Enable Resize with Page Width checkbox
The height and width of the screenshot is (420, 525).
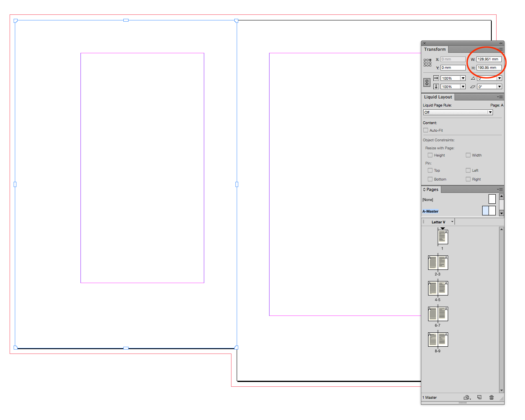(x=468, y=155)
